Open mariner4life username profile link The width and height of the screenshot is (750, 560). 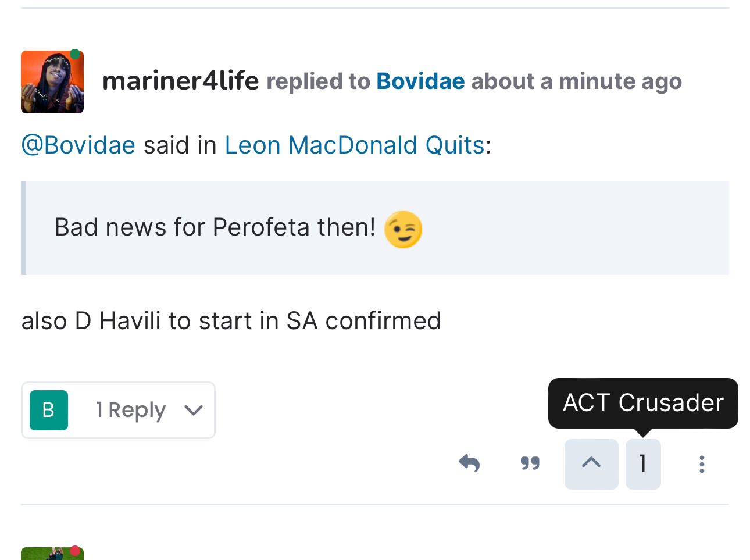180,81
